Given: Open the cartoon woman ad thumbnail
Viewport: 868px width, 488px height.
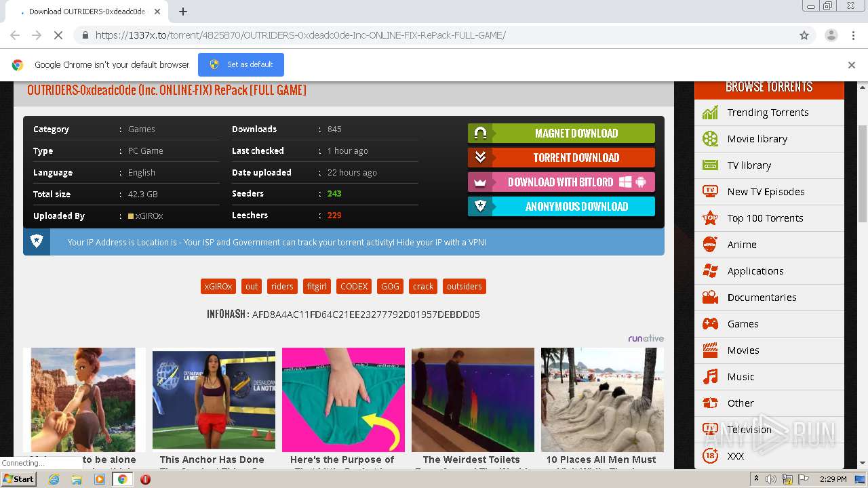Looking at the screenshot, I should click(84, 400).
